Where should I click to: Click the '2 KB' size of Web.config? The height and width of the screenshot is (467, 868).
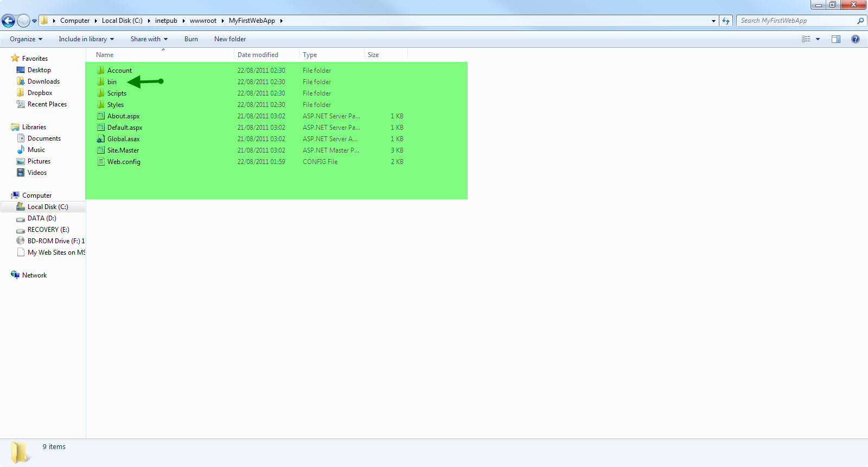[397, 162]
